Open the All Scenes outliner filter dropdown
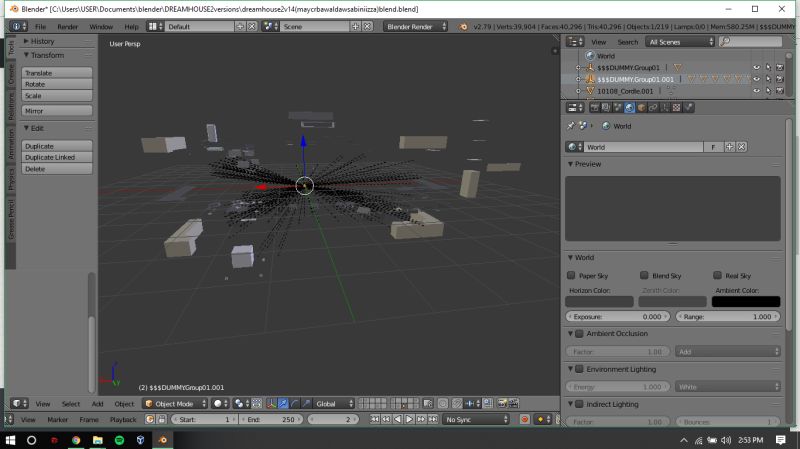Viewport: 800px width, 449px height. [680, 42]
